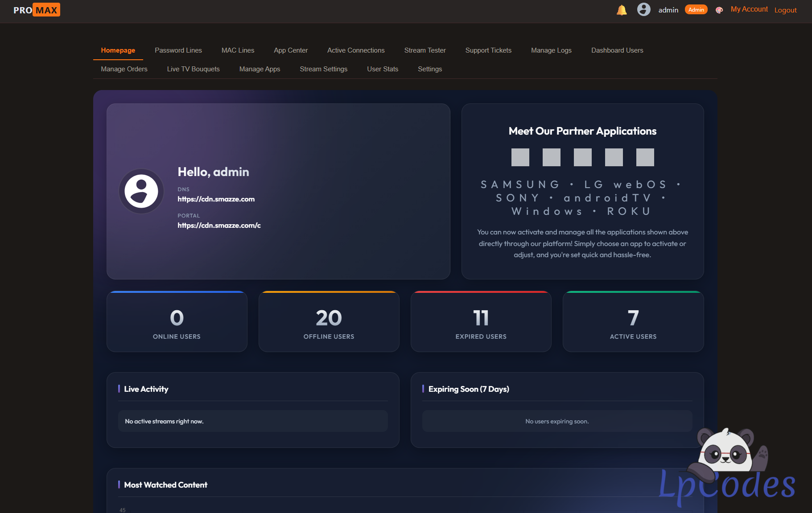Click the DNS URL cdn.smazze.com
This screenshot has width=812, height=513.
pyautogui.click(x=216, y=199)
